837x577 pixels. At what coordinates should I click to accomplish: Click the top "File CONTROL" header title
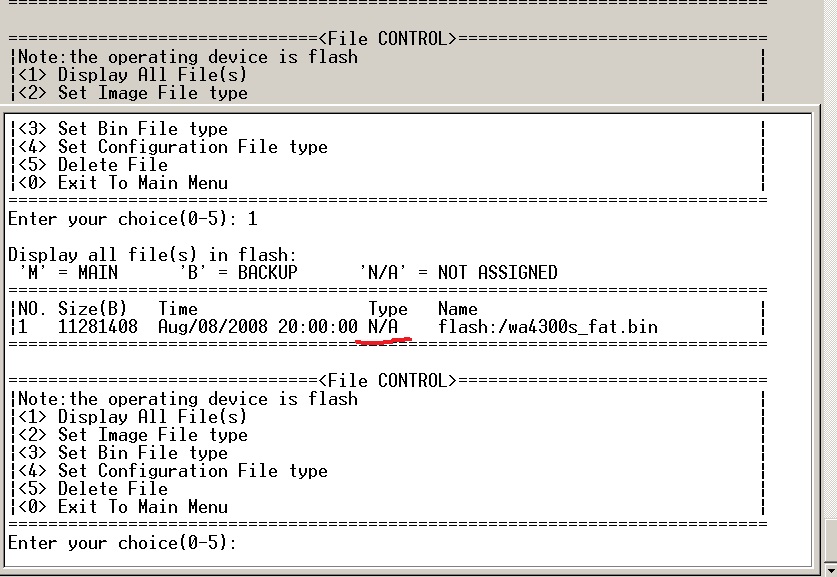[x=387, y=39]
